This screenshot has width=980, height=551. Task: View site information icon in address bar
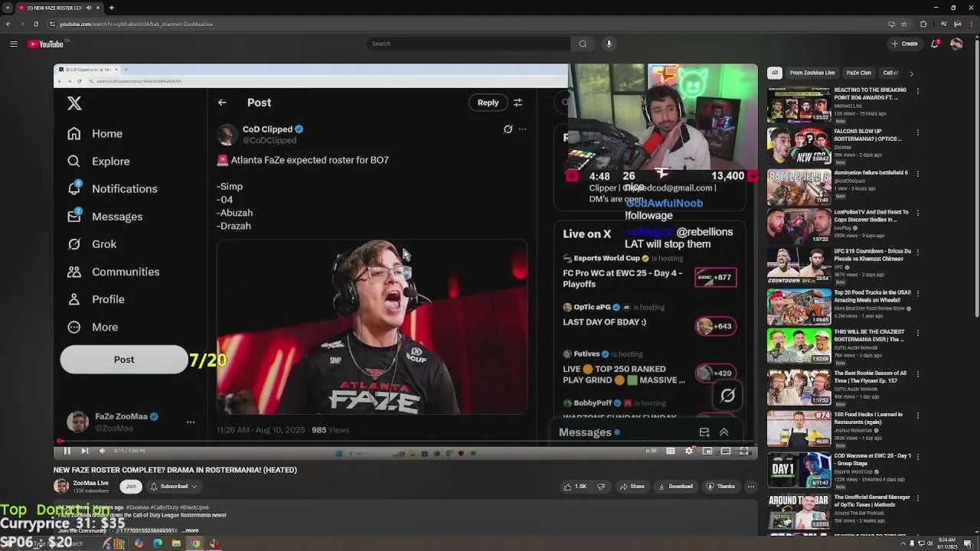pos(53,24)
